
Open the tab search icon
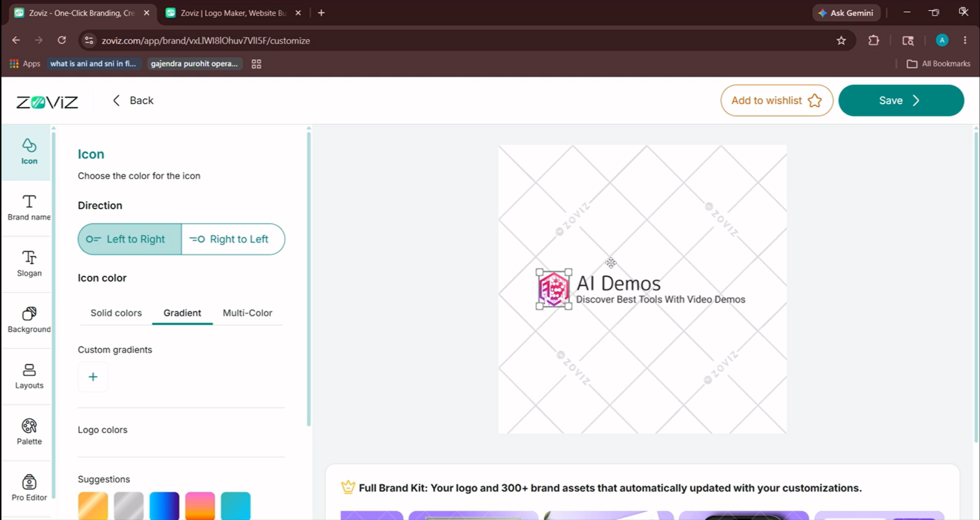(x=908, y=40)
